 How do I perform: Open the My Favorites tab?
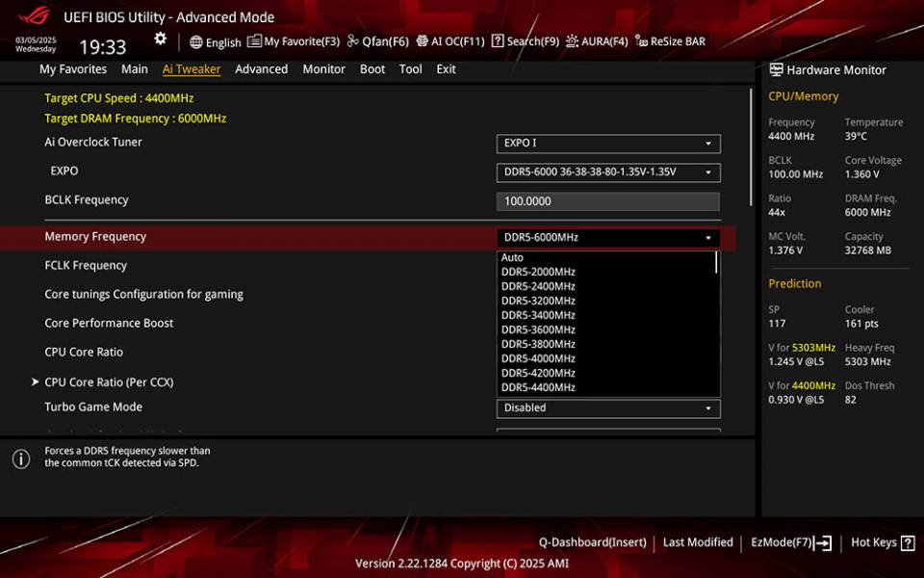point(73,69)
